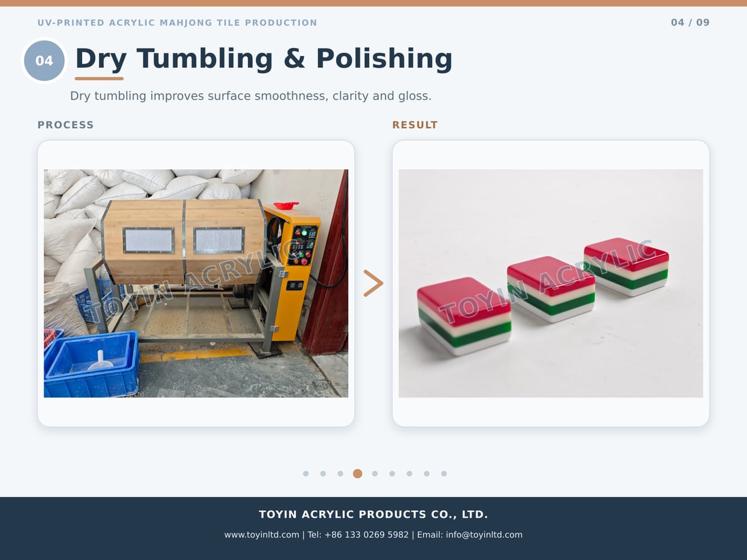
Task: Click the info@toyinltd.com email address
Action: click(x=484, y=534)
